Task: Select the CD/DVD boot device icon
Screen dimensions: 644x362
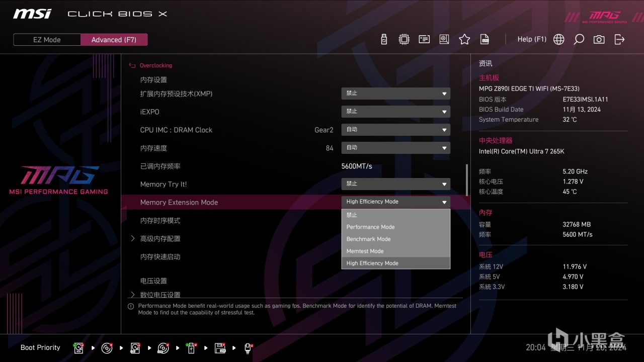Action: [107, 348]
